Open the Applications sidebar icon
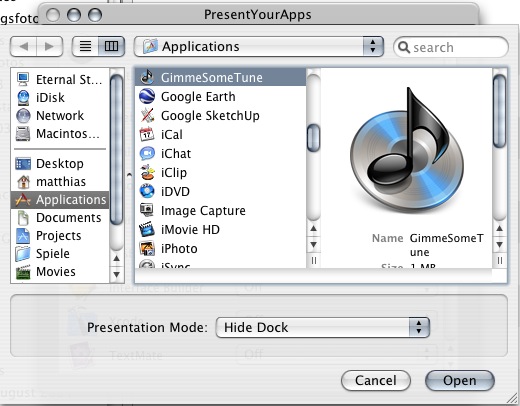520x406 pixels. point(23,199)
